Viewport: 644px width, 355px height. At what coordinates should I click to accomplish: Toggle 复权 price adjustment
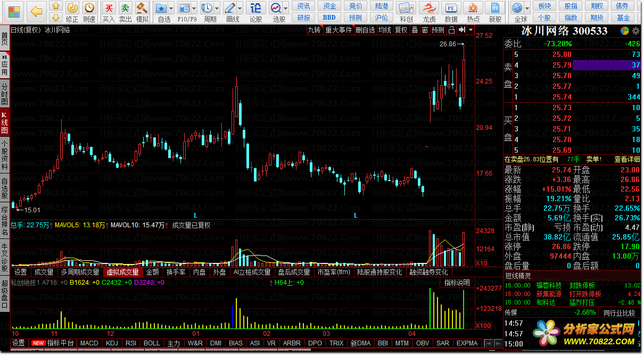[401, 30]
